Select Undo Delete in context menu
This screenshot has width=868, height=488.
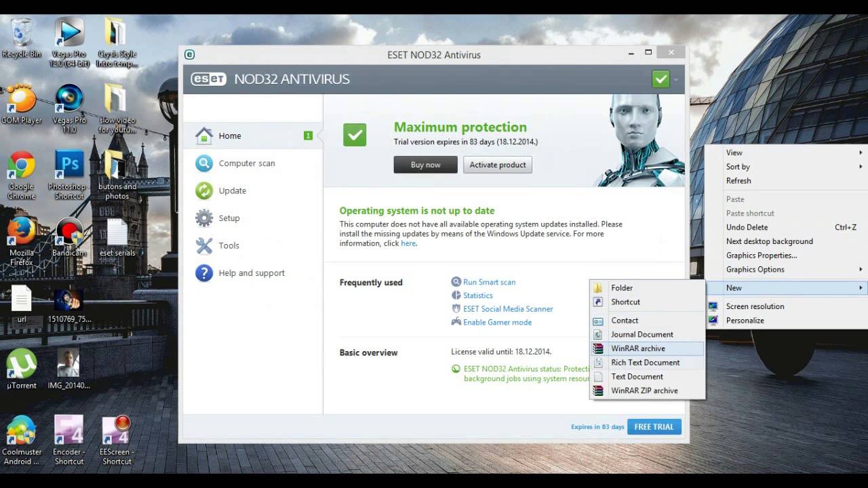(786, 227)
